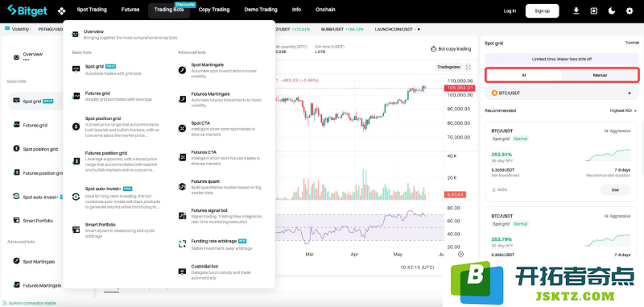Click the download app icon in header

(576, 11)
